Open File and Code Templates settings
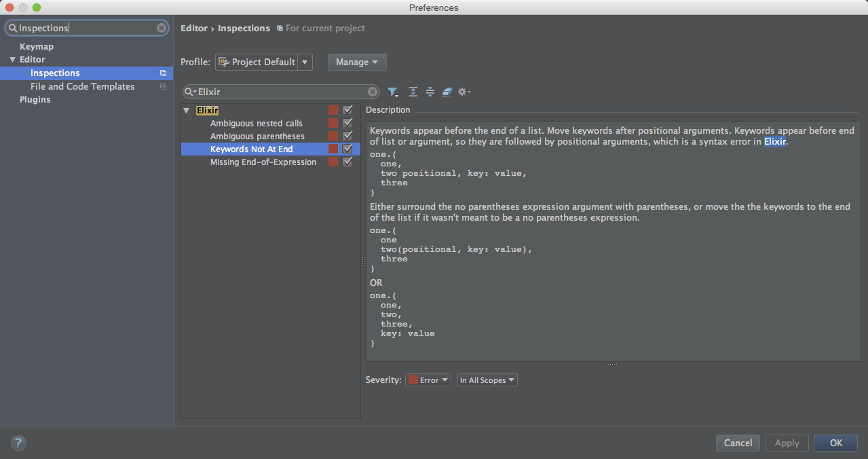The height and width of the screenshot is (459, 868). pyautogui.click(x=82, y=87)
